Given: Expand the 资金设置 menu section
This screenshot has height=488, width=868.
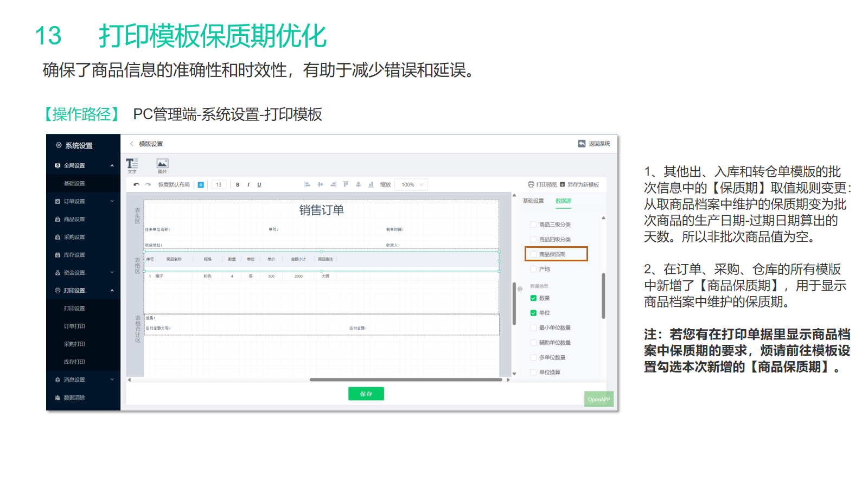Looking at the screenshot, I should pyautogui.click(x=112, y=273).
